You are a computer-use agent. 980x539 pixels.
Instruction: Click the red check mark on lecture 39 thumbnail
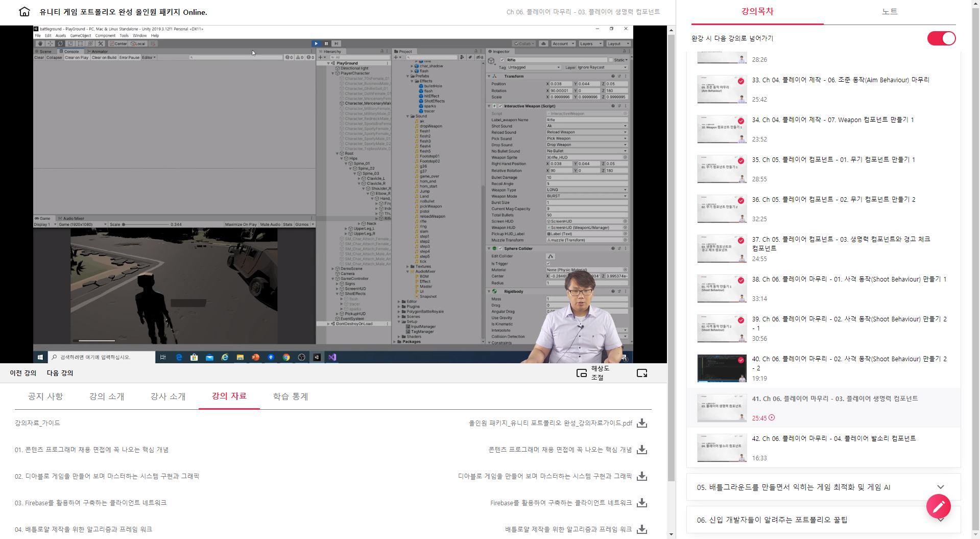(740, 320)
